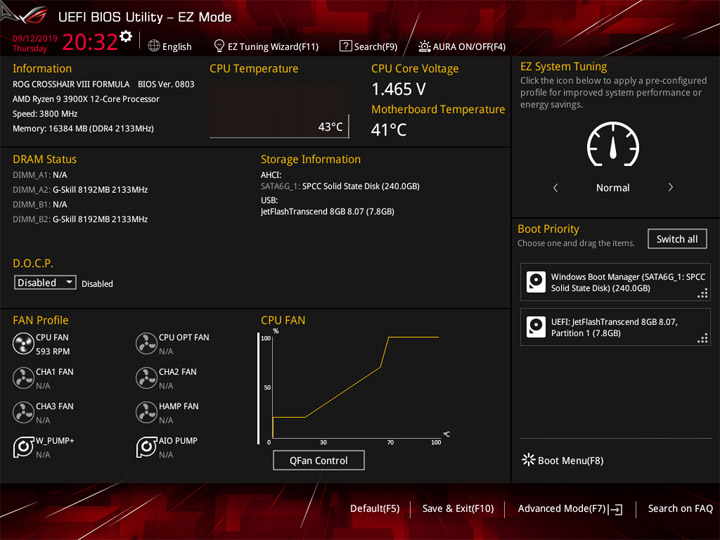Select the HAMP FAN icon
The image size is (720, 540).
click(146, 412)
